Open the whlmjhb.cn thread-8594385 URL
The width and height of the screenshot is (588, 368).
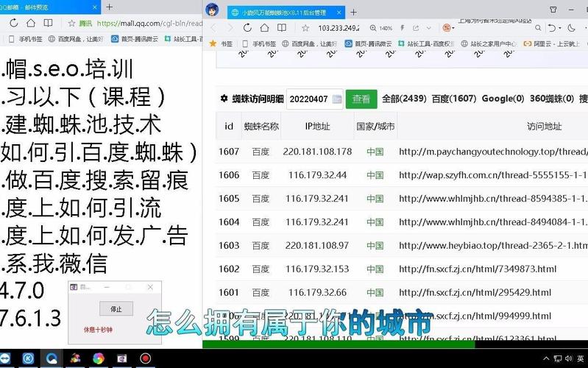click(x=493, y=199)
